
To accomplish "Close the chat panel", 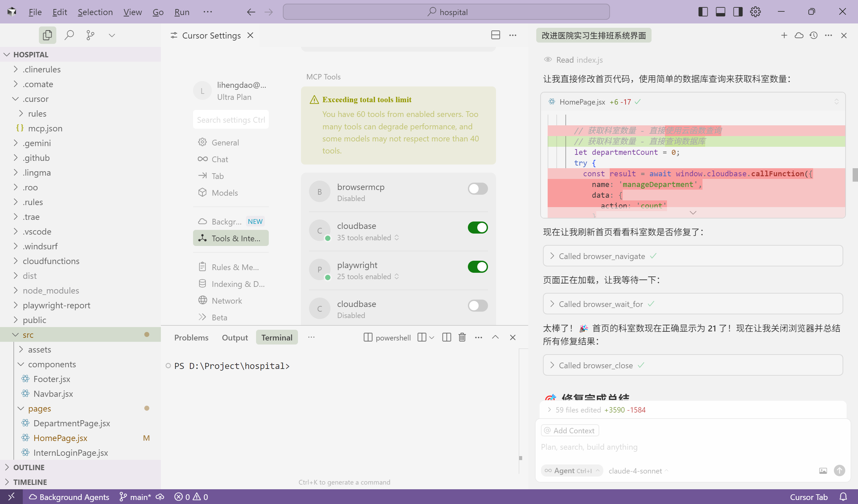I will 844,36.
